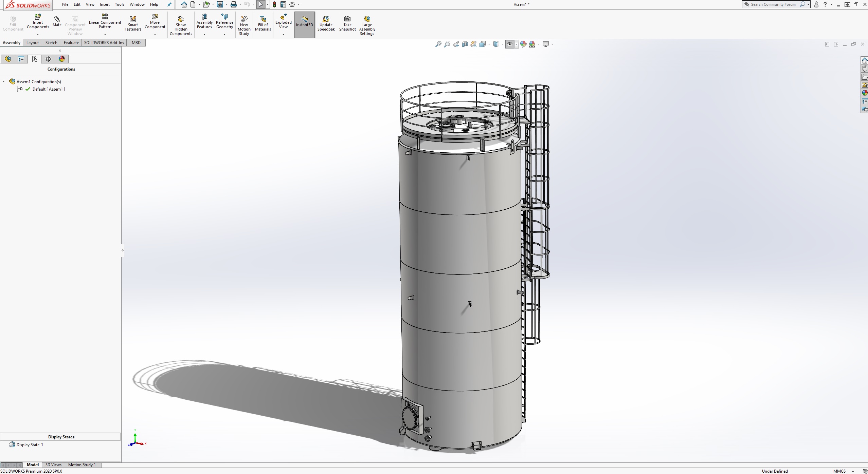Open Reference Geometry tool
This screenshot has width=868, height=474.
(224, 22)
